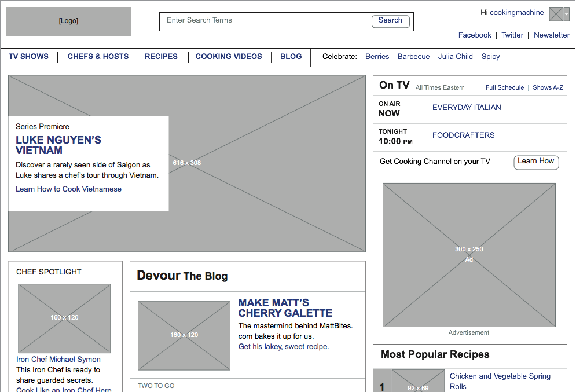The height and width of the screenshot is (392, 576).
Task: Open the RECIPES menu
Action: click(161, 57)
